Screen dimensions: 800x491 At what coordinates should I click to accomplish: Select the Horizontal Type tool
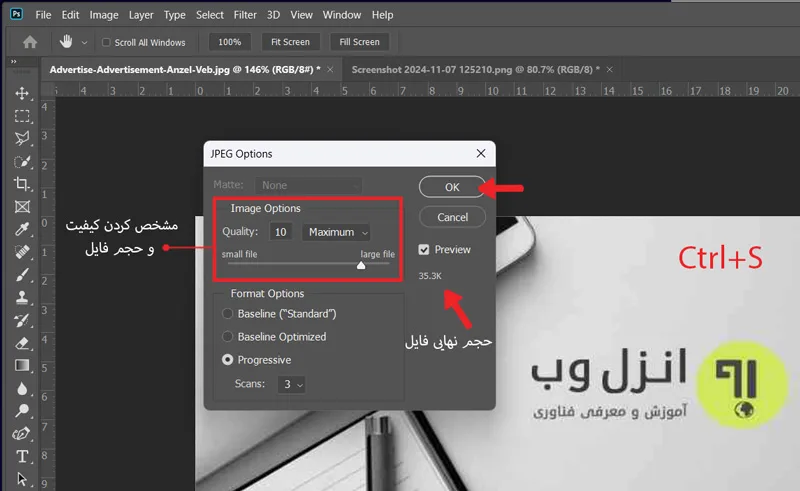(22, 456)
